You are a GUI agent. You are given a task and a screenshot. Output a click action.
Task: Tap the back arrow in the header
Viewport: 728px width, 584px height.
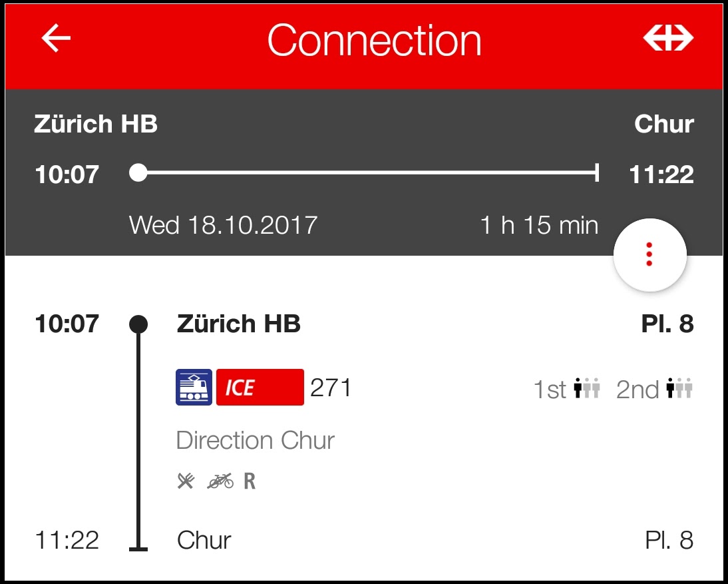[57, 39]
